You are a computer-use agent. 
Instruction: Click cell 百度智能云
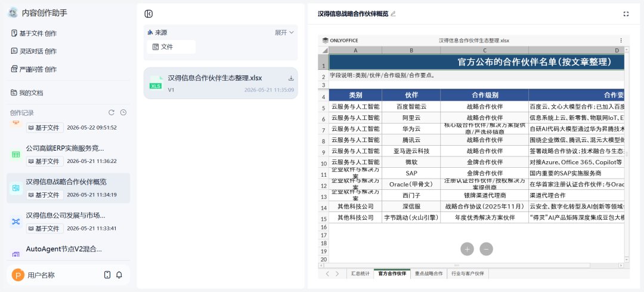tap(411, 107)
